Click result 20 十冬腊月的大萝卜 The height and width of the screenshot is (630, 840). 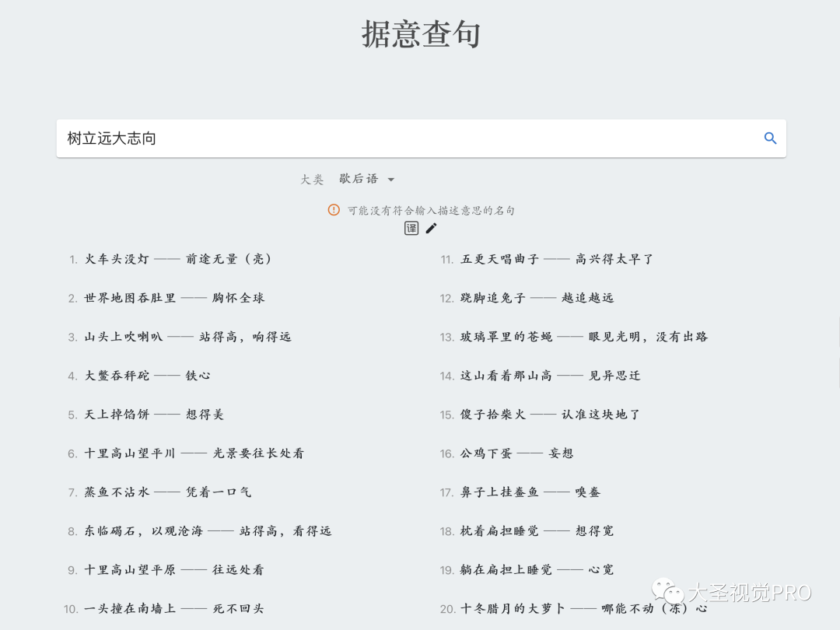[583, 609]
